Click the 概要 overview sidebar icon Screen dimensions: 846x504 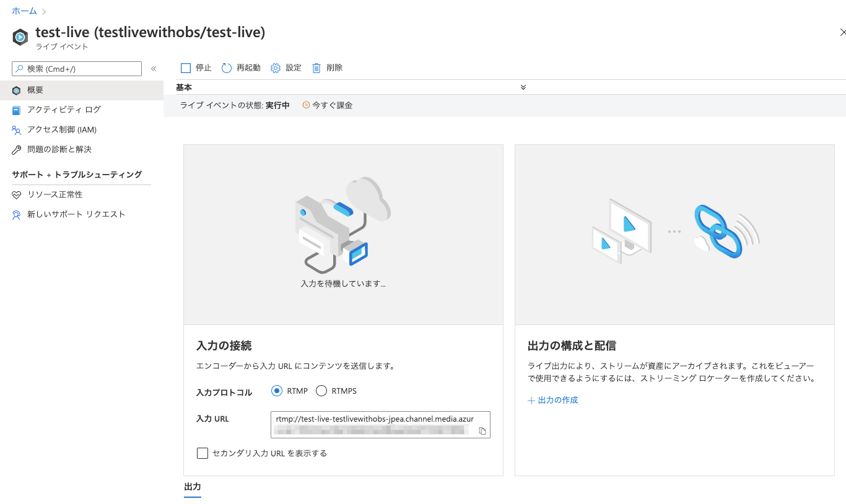click(x=17, y=90)
